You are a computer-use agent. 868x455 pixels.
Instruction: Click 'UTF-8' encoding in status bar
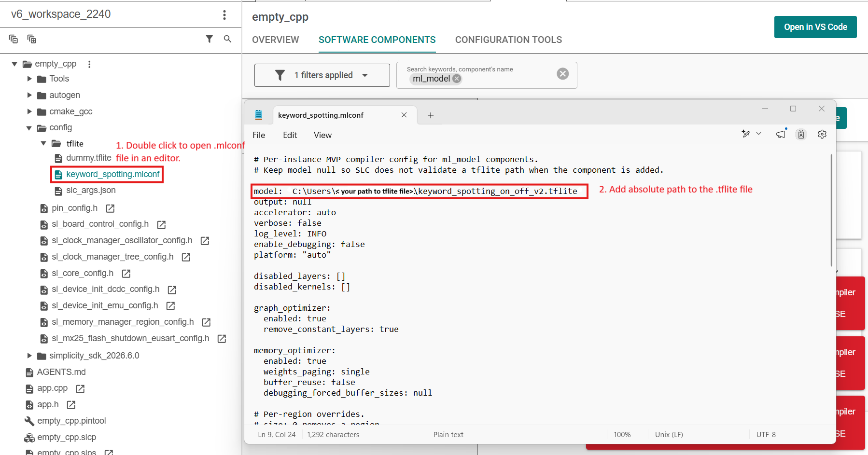[766, 435]
